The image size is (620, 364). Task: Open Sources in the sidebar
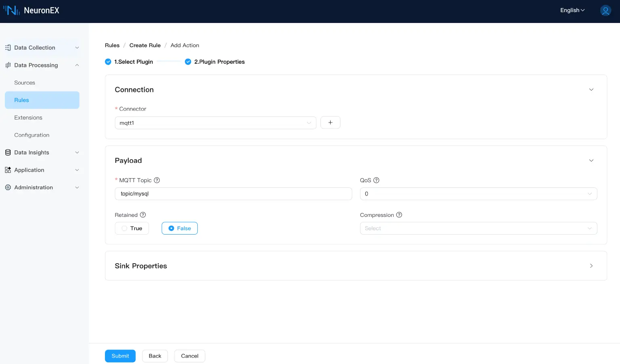tap(25, 83)
